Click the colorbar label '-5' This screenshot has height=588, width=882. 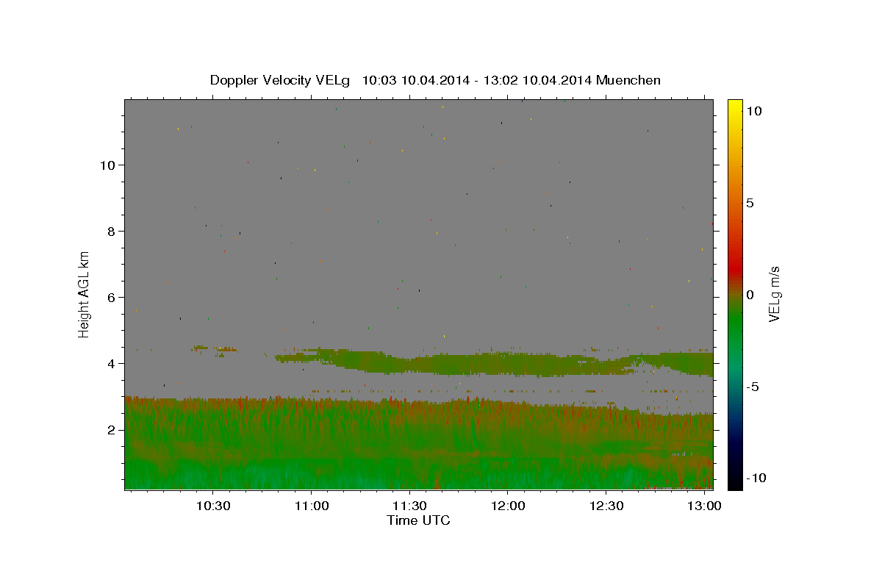tap(753, 387)
